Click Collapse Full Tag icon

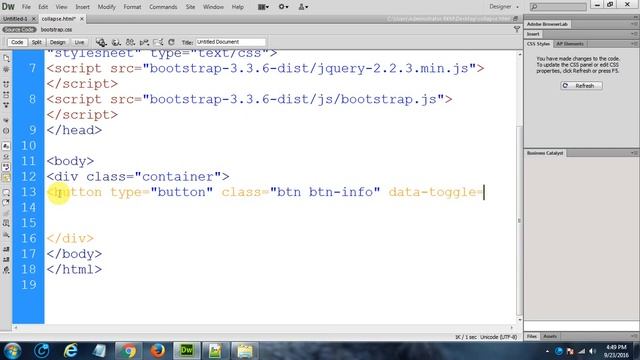click(x=6, y=84)
